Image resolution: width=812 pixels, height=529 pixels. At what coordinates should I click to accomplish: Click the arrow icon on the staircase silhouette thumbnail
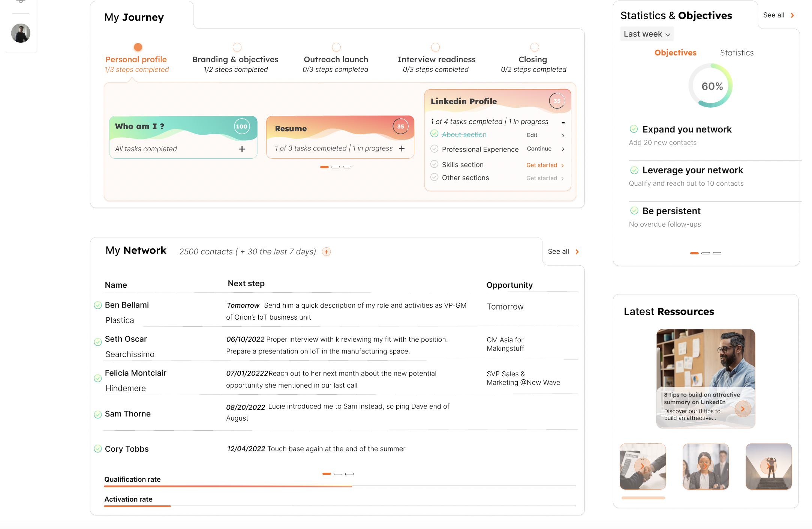(768, 466)
